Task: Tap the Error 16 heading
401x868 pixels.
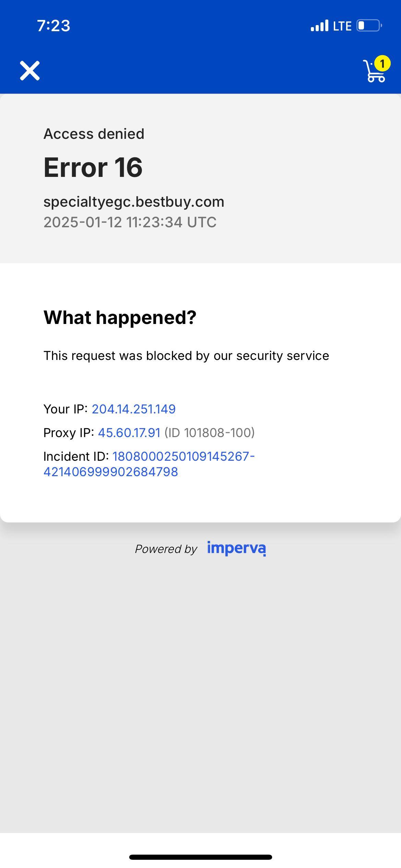Action: [x=93, y=167]
